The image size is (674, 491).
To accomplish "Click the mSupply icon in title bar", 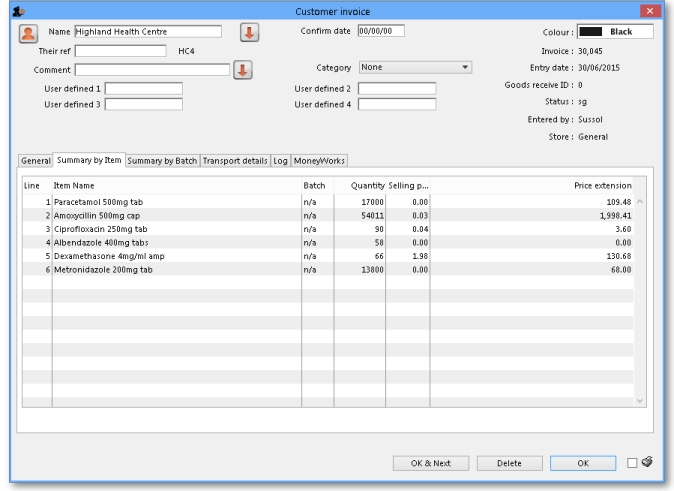I will (x=18, y=11).
